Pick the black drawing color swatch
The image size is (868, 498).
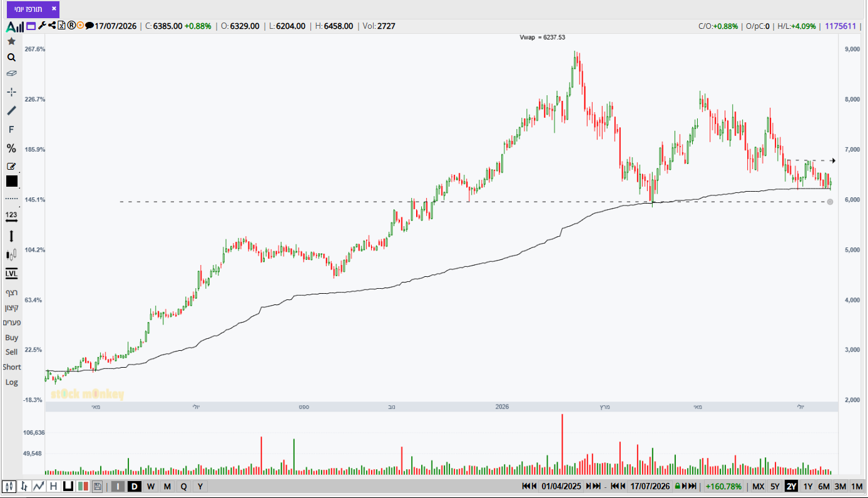[x=12, y=181]
